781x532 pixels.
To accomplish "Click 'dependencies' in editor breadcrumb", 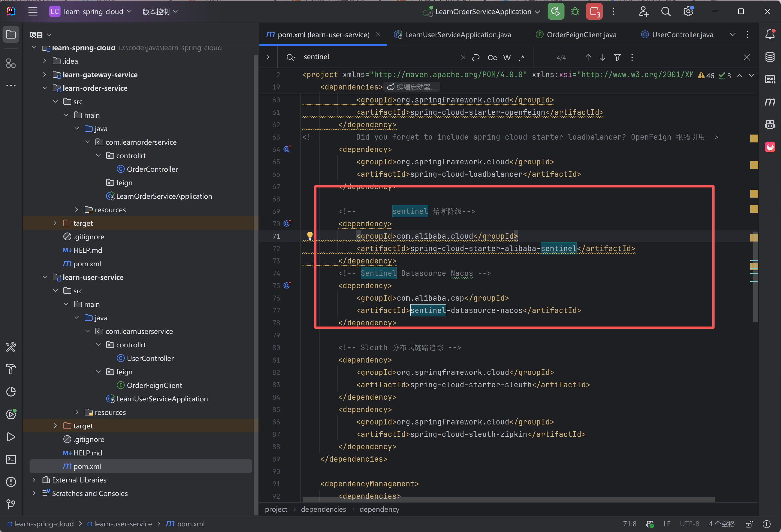I will coord(323,509).
